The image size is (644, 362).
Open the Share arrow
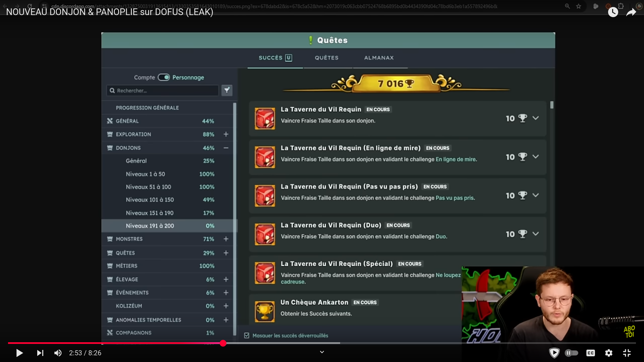pyautogui.click(x=631, y=13)
